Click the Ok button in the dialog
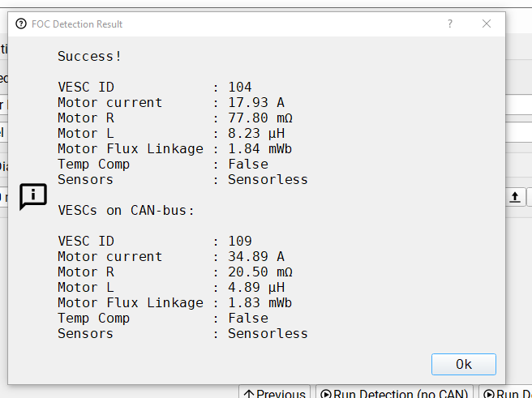This screenshot has height=398, width=532. (x=463, y=364)
